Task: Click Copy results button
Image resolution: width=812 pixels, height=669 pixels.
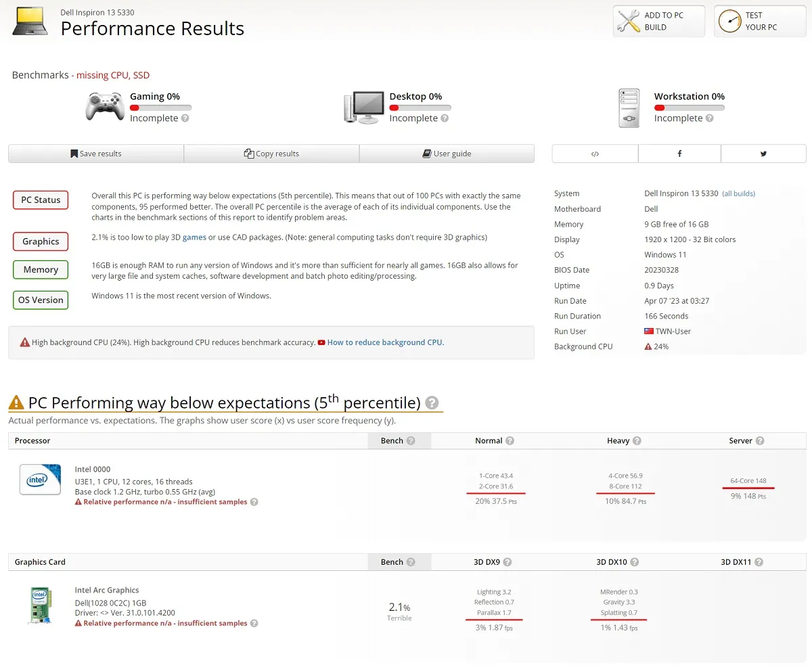Action: (271, 154)
